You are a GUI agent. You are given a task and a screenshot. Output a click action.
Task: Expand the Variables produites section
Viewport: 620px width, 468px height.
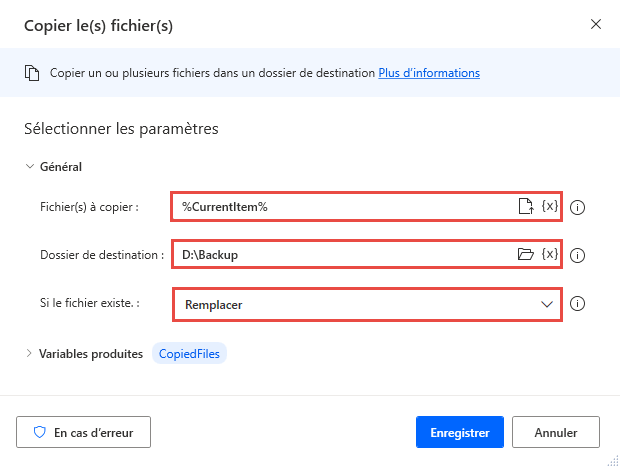pyautogui.click(x=29, y=353)
